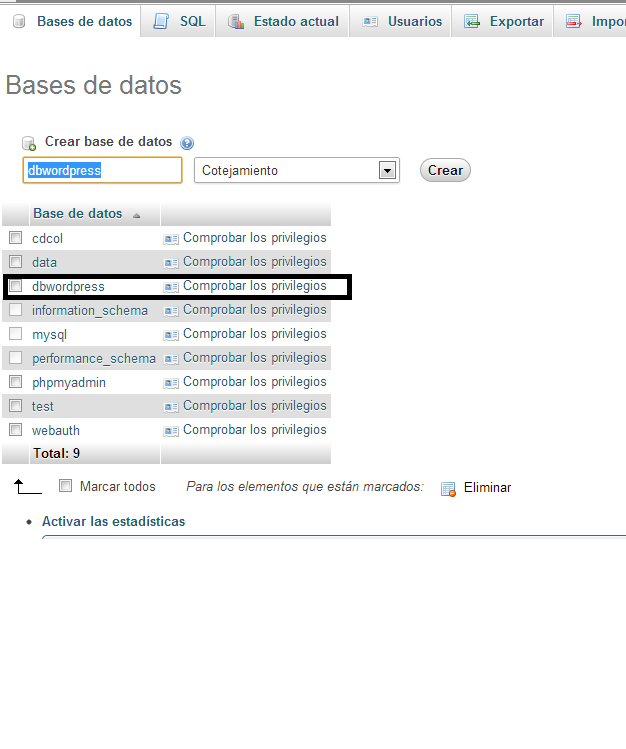The image size is (626, 749).
Task: Open the cdcol database link
Action: click(x=47, y=238)
